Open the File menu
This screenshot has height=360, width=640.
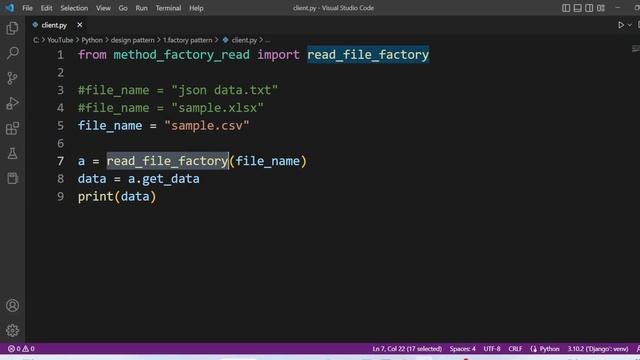click(27, 8)
